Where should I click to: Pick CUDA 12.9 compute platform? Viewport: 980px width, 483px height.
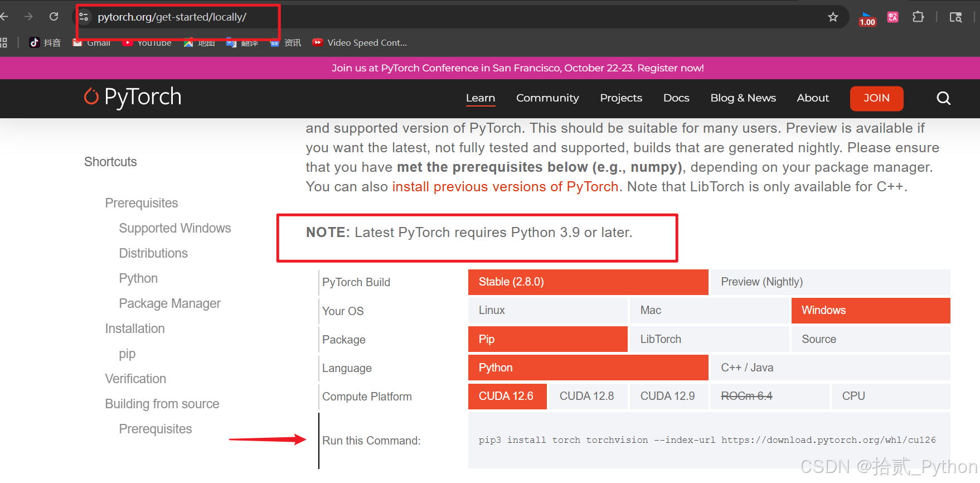[669, 397]
